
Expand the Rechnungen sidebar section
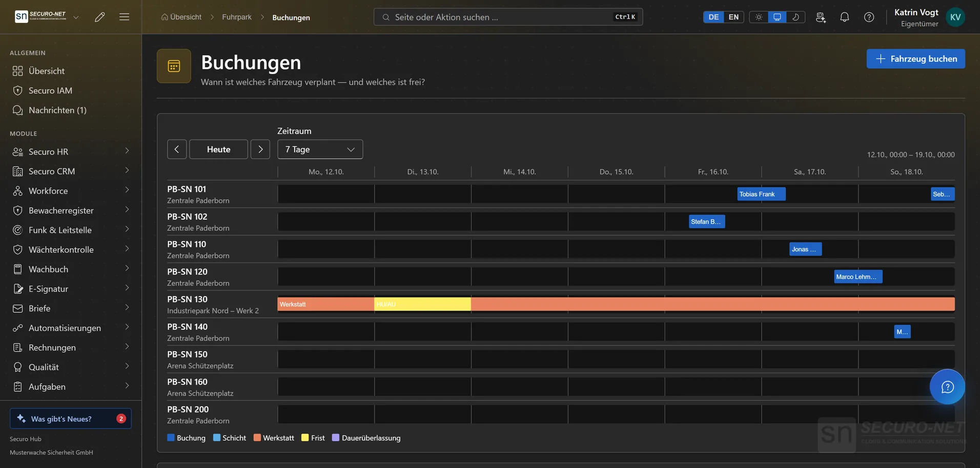pos(71,348)
